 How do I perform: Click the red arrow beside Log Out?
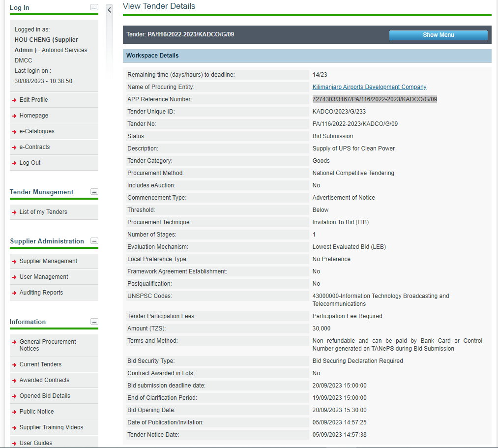pos(14,163)
